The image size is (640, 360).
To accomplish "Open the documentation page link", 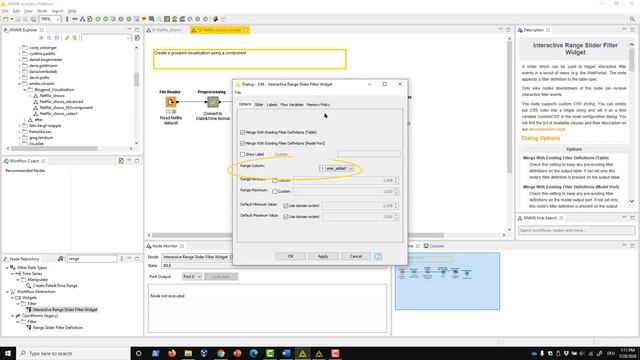I will [547, 129].
